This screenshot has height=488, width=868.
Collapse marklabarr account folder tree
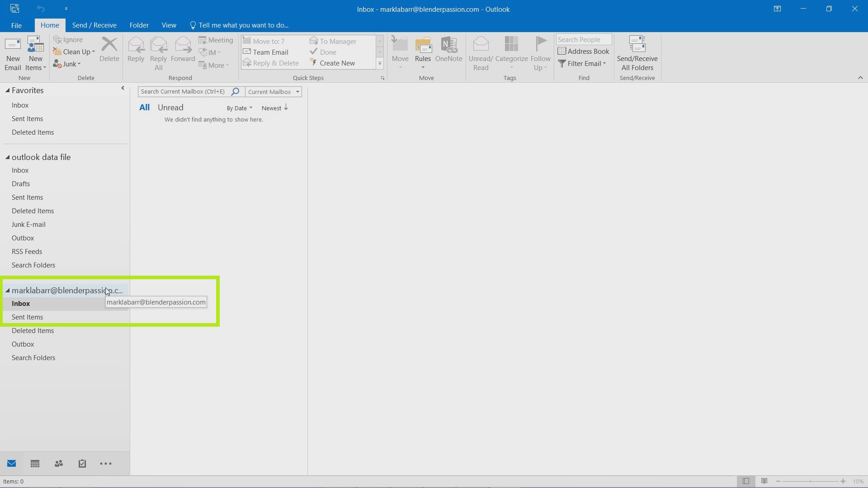tap(8, 291)
